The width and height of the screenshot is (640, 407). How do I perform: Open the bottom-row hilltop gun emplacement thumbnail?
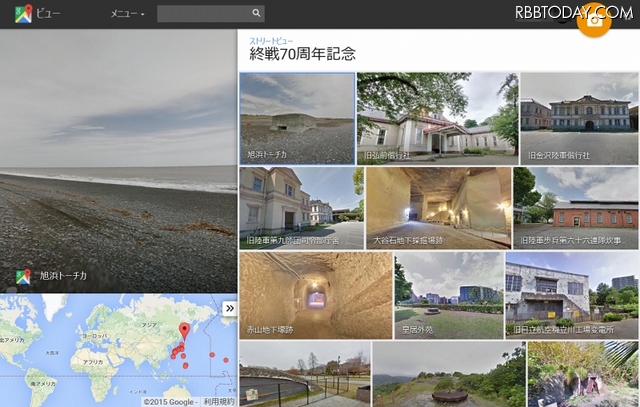[449, 374]
